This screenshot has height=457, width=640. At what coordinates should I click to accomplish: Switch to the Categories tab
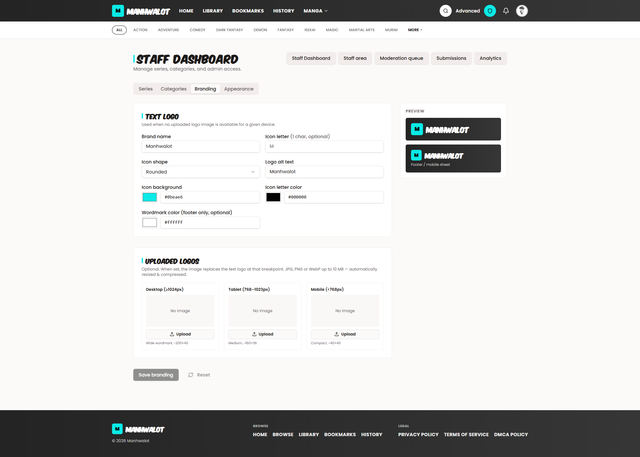coord(173,89)
